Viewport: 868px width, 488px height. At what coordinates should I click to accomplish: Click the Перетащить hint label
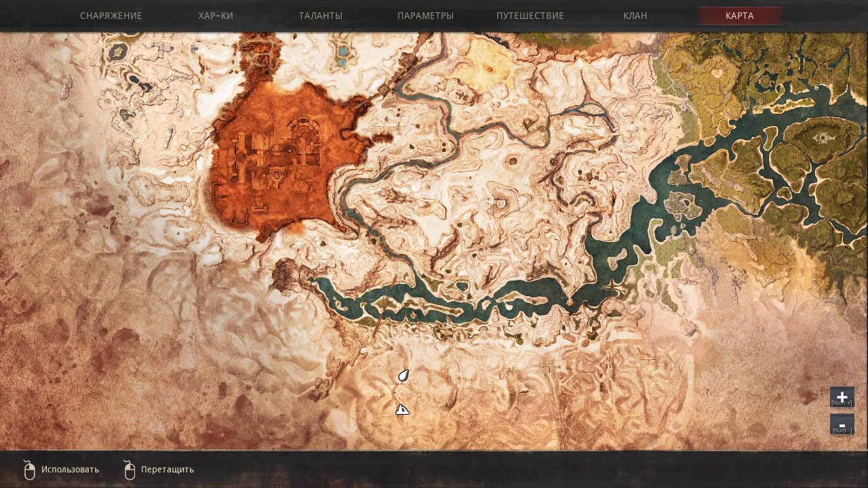(x=167, y=469)
